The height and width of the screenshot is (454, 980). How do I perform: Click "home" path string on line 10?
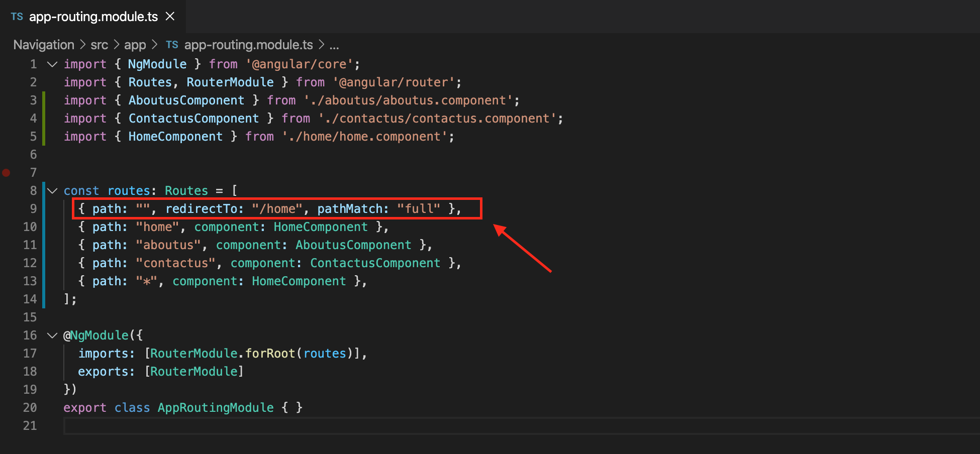(158, 227)
